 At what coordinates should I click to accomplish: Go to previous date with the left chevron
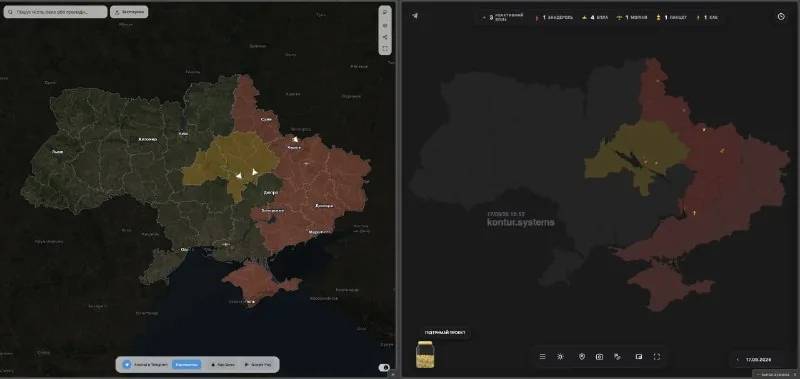click(737, 360)
